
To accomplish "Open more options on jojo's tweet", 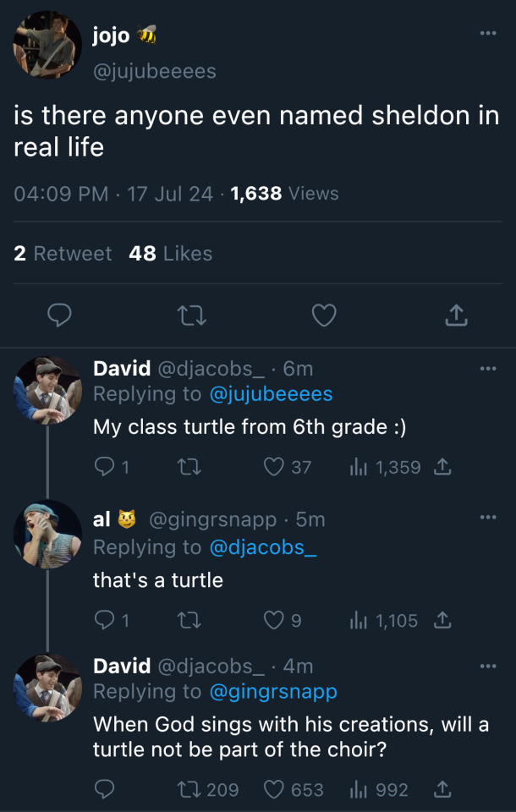I will pyautogui.click(x=488, y=34).
